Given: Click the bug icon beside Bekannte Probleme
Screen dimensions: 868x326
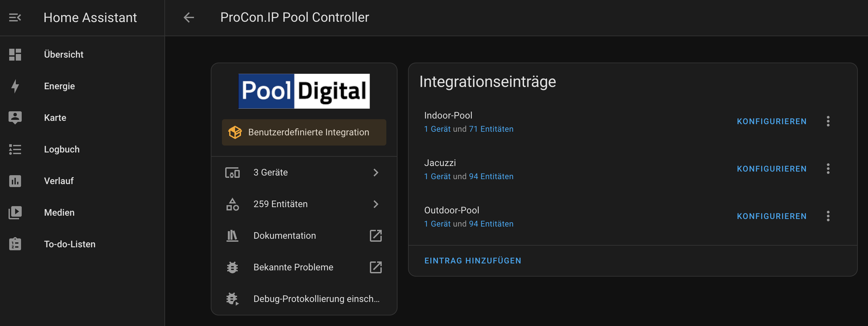Looking at the screenshot, I should click(x=232, y=267).
